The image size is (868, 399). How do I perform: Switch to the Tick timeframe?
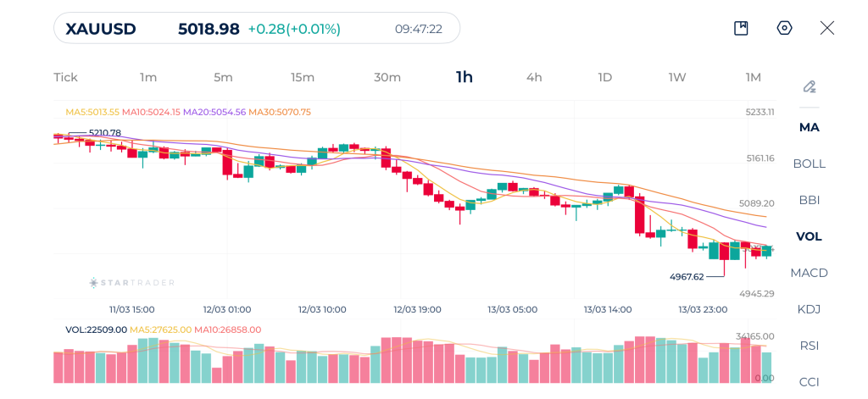pyautogui.click(x=65, y=77)
